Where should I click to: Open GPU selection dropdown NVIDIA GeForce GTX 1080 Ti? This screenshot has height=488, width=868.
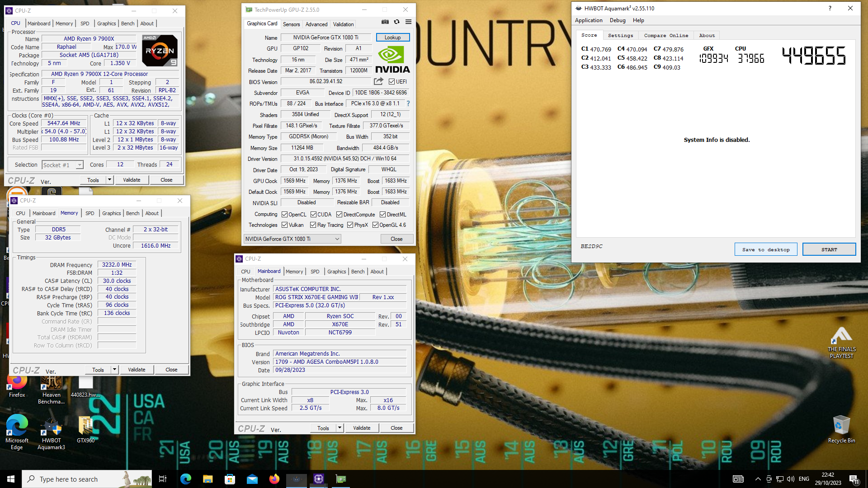[x=292, y=239]
